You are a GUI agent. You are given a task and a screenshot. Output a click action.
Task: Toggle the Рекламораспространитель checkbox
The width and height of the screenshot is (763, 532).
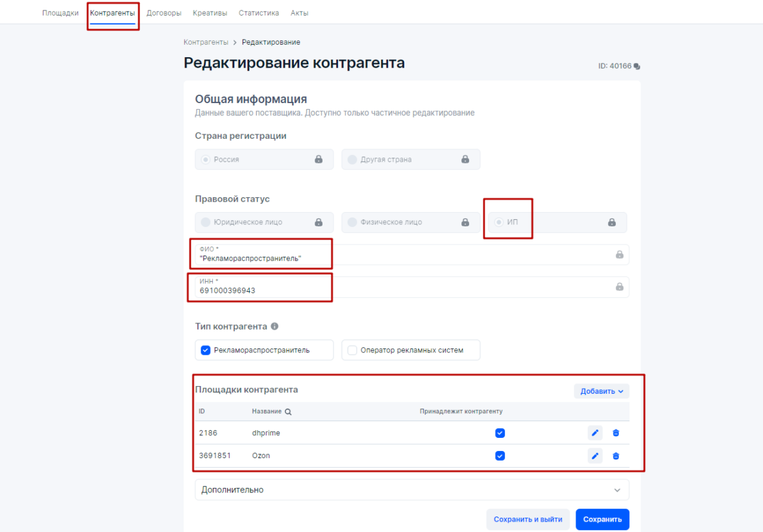[206, 350]
